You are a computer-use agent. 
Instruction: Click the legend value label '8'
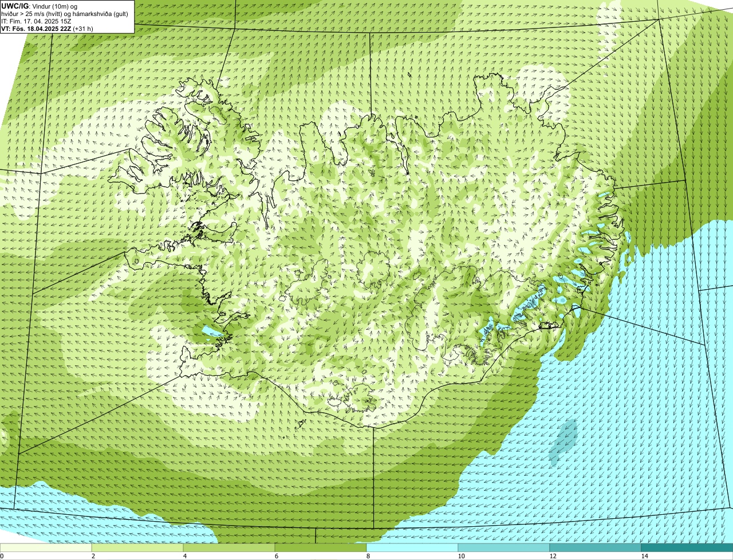click(368, 556)
